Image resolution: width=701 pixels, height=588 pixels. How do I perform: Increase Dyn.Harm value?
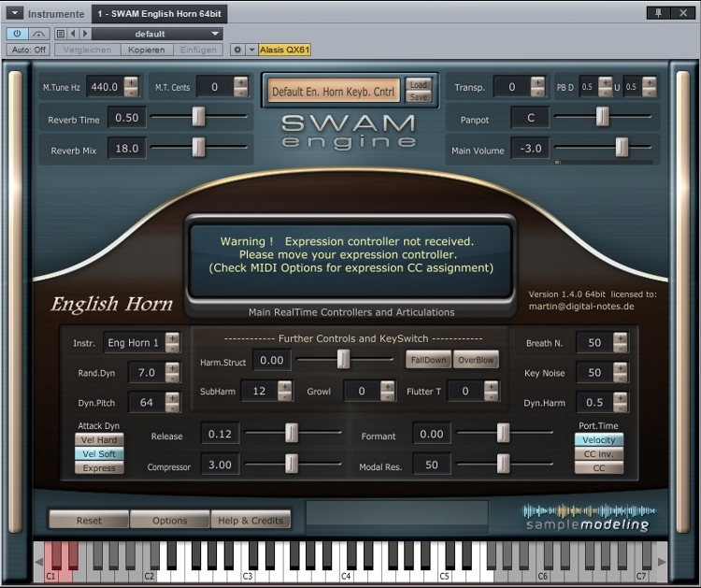click(x=620, y=398)
